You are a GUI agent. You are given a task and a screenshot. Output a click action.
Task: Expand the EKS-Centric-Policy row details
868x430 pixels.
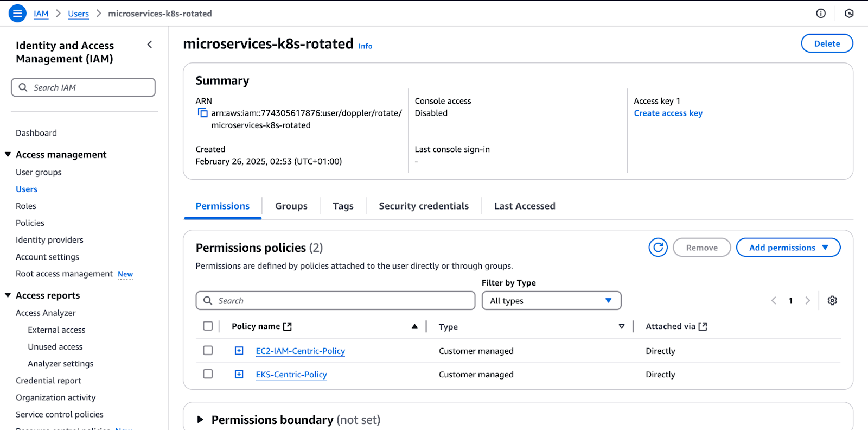pos(239,374)
